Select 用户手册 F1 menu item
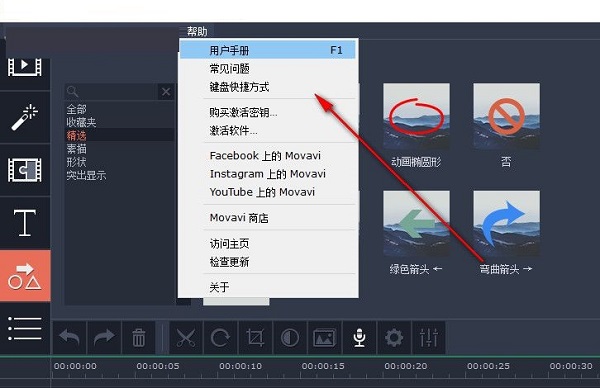The height and width of the screenshot is (388, 600). pos(268,50)
